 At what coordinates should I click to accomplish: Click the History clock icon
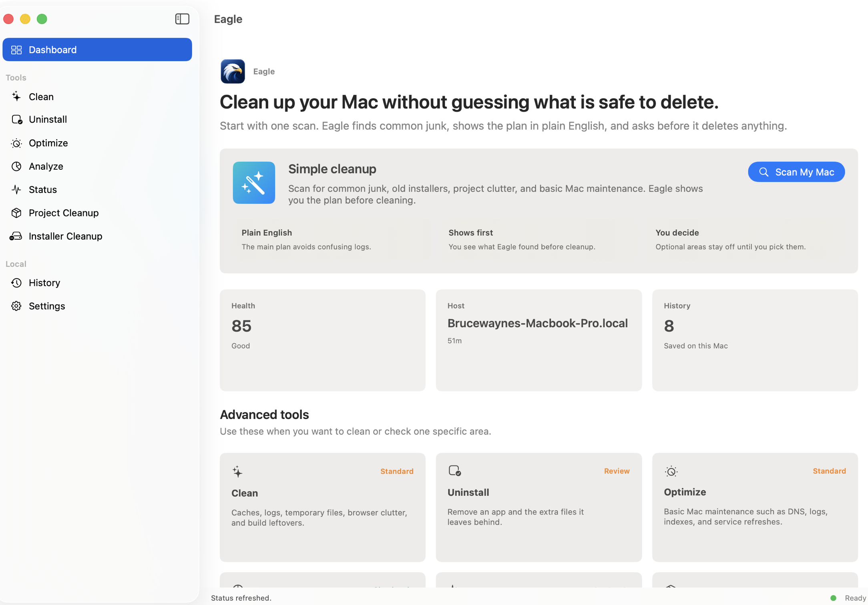(16, 282)
